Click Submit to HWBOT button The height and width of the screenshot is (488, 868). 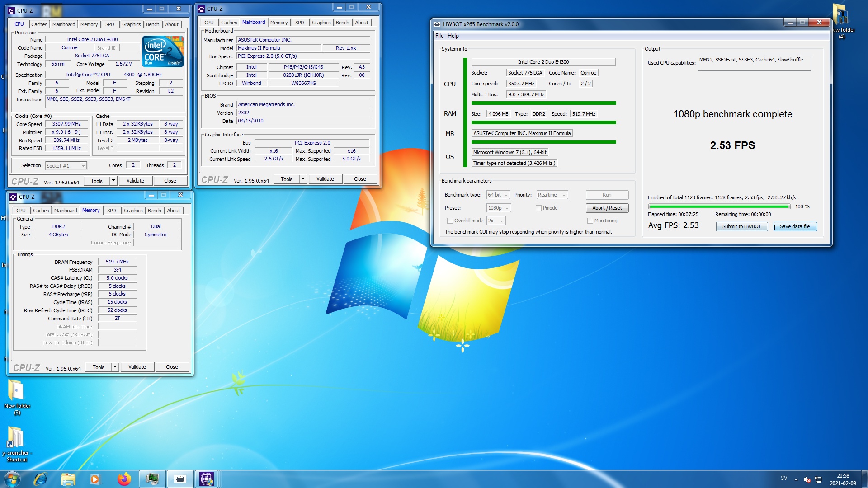click(x=741, y=227)
